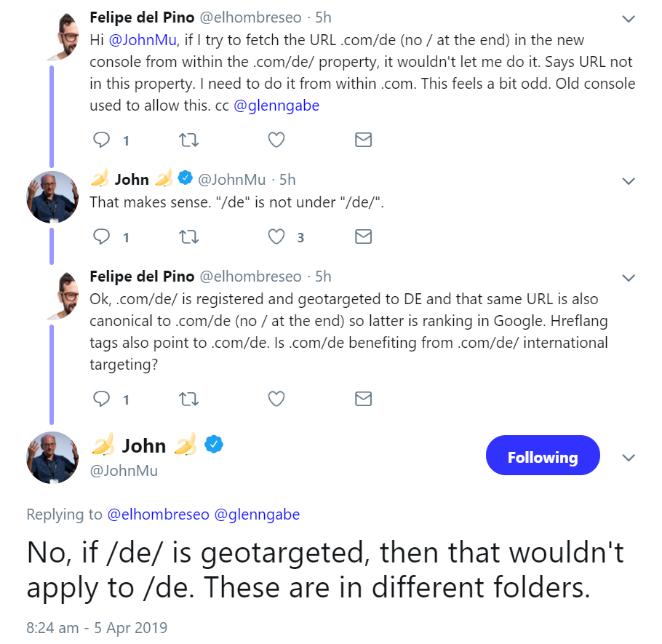The image size is (662, 644).
Task: Reply to John's "That makes sense" tweet
Action: pyautogui.click(x=103, y=236)
